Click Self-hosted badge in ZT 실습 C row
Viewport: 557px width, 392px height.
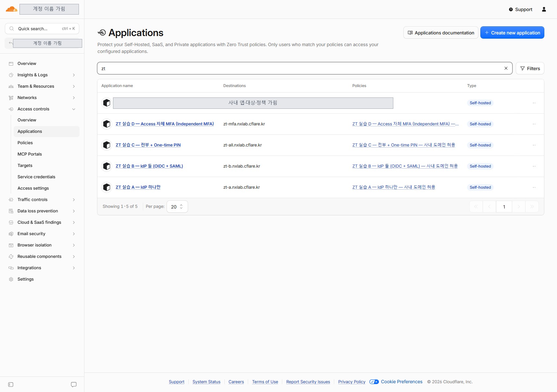point(480,145)
